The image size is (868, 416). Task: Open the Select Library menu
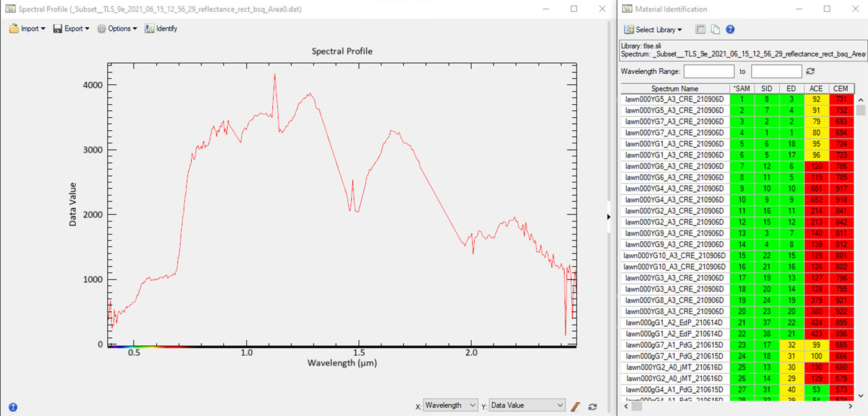tap(653, 29)
